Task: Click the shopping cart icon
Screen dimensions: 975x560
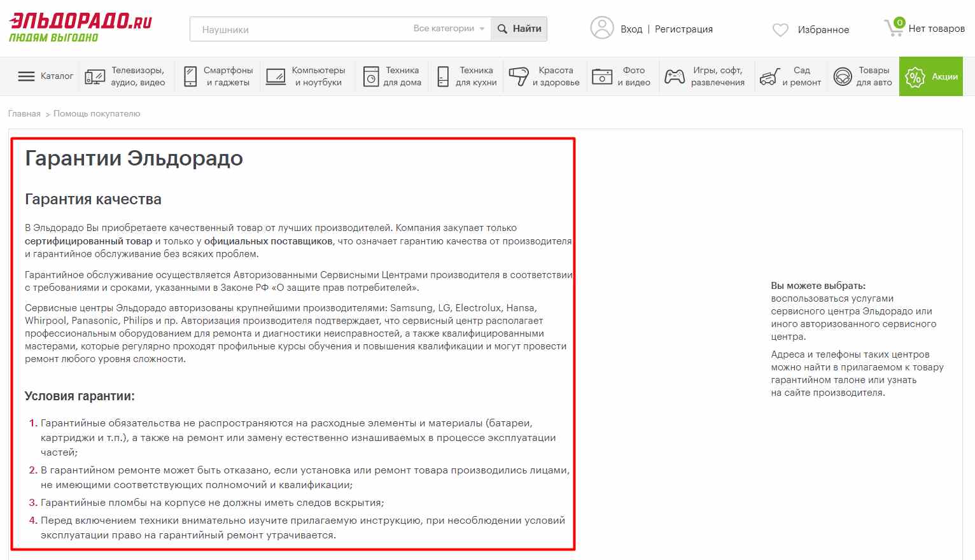Action: coord(893,27)
